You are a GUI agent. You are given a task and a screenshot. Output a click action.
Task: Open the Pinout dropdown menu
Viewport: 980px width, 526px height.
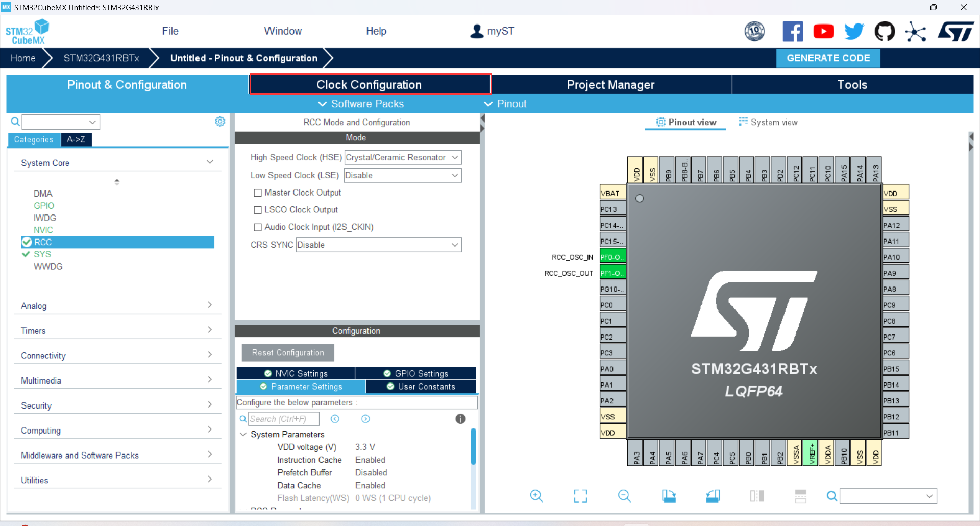(505, 104)
